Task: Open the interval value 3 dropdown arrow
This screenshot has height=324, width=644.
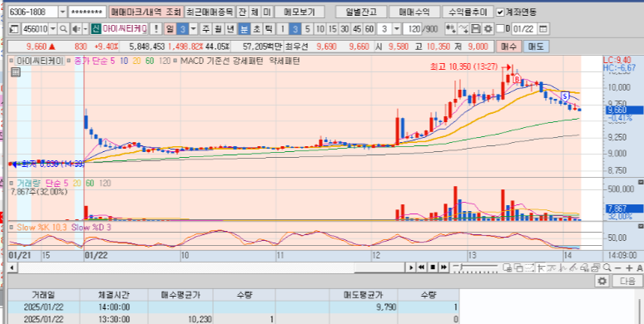Action: point(396,29)
